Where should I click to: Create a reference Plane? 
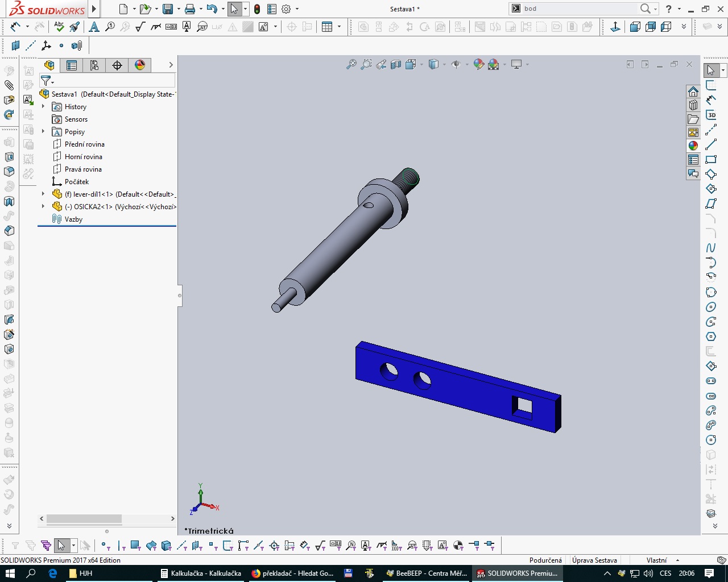click(16, 45)
